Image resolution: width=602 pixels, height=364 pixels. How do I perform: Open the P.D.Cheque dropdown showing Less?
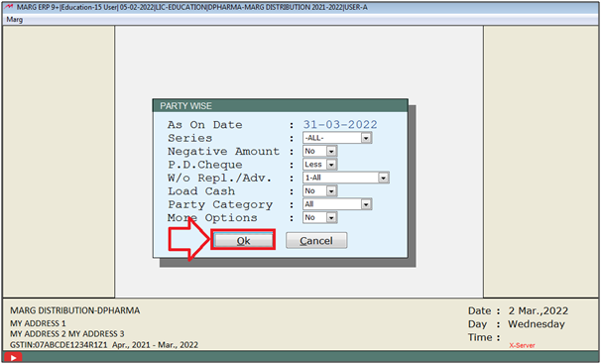click(319, 165)
